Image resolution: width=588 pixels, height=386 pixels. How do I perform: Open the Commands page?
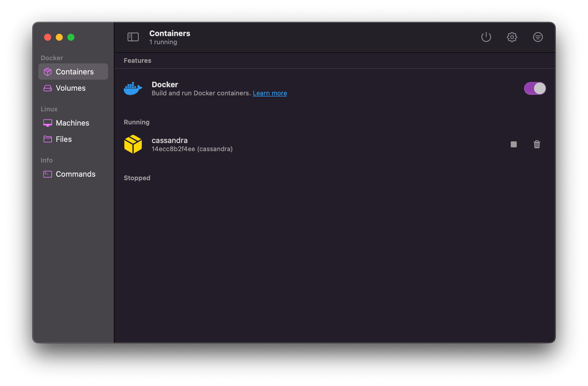[x=75, y=174]
